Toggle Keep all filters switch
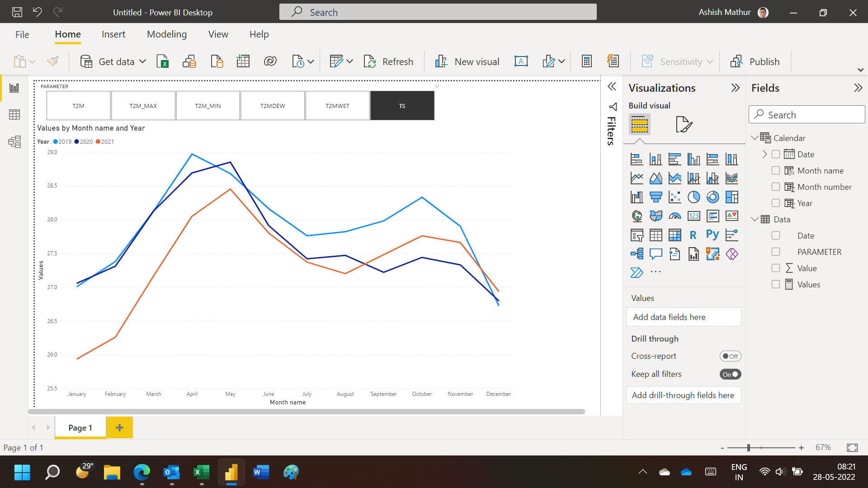This screenshot has width=868, height=488. click(730, 374)
